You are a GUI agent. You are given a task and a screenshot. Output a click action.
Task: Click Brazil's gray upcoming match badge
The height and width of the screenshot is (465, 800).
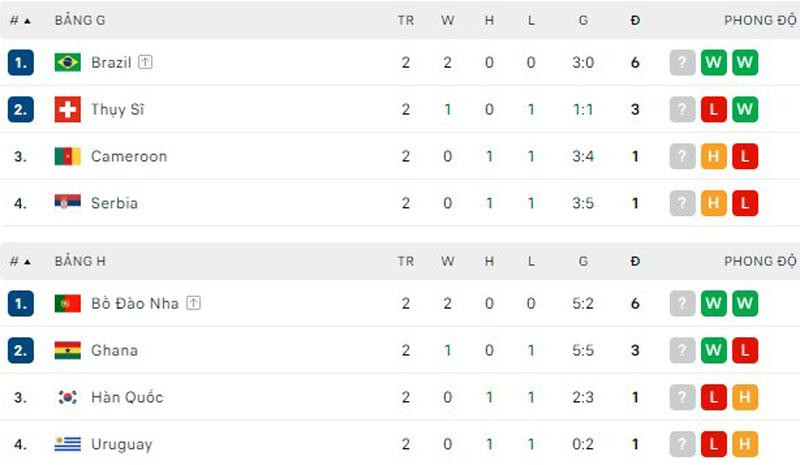pos(682,62)
